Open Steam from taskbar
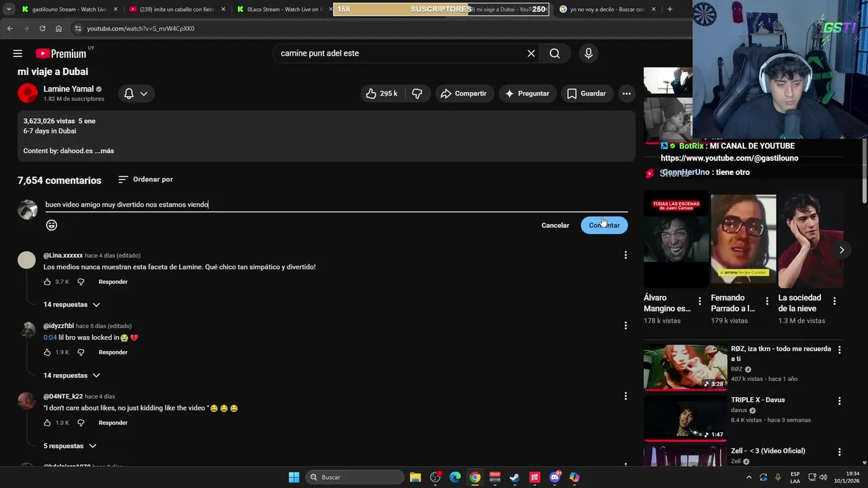The height and width of the screenshot is (488, 868). (515, 477)
